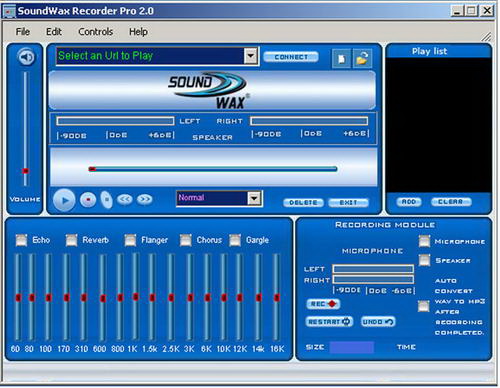Screen dimensions: 500x388
Task: Open the Controls menu
Action: [x=95, y=32]
